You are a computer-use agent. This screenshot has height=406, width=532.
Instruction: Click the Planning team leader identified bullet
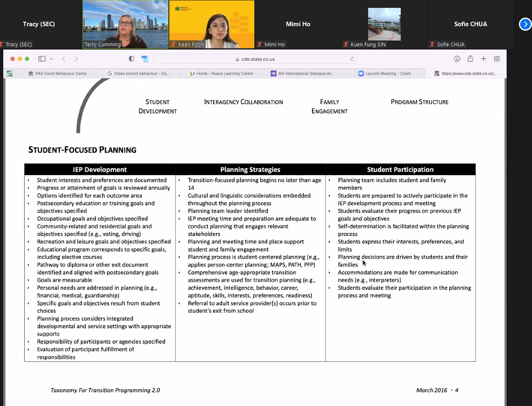click(228, 211)
